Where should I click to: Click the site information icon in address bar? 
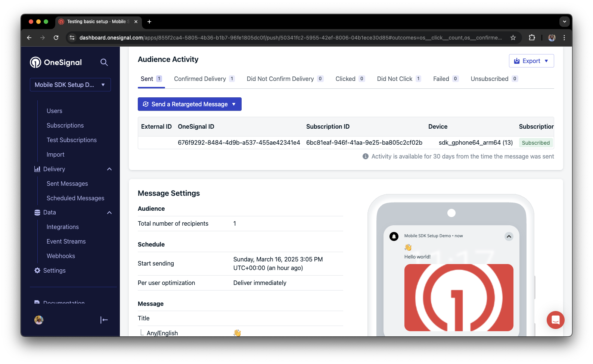tap(72, 38)
